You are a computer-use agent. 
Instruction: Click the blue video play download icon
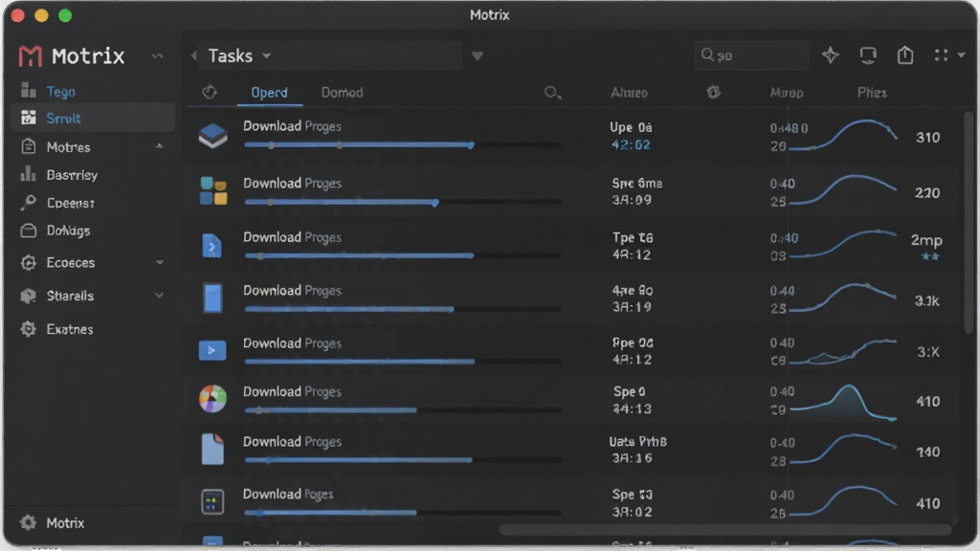[212, 350]
